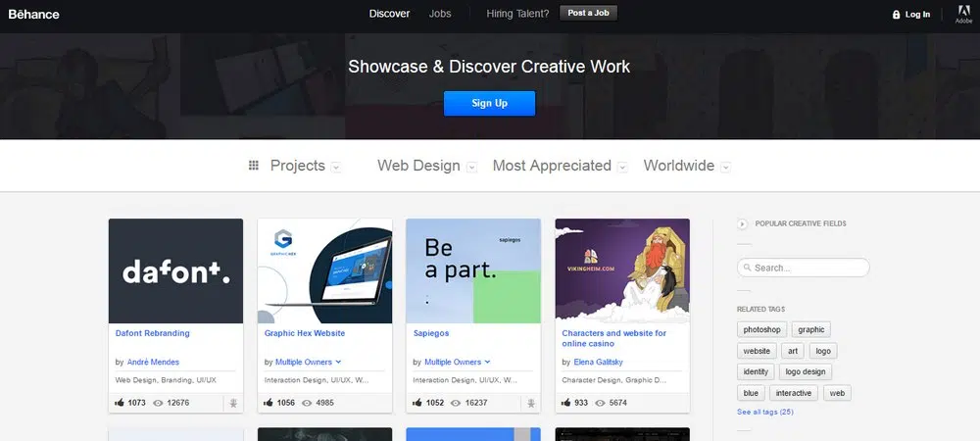Screen dimensions: 980x441
Task: Click views eye icon on Dafont Rebranding card
Action: coord(158,403)
